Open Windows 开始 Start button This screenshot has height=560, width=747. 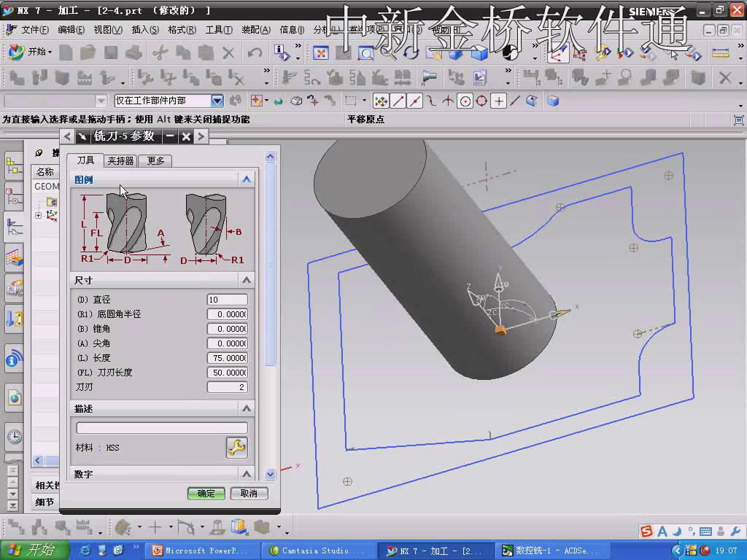point(34,551)
